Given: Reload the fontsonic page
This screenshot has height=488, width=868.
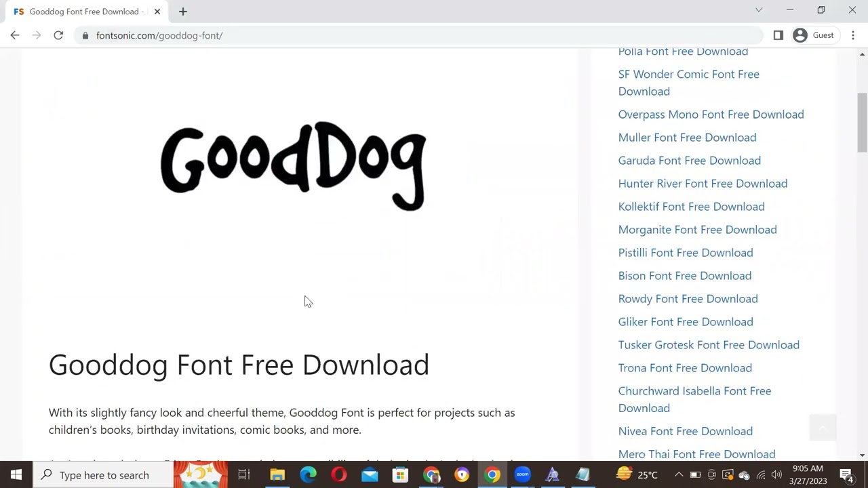Looking at the screenshot, I should [58, 35].
